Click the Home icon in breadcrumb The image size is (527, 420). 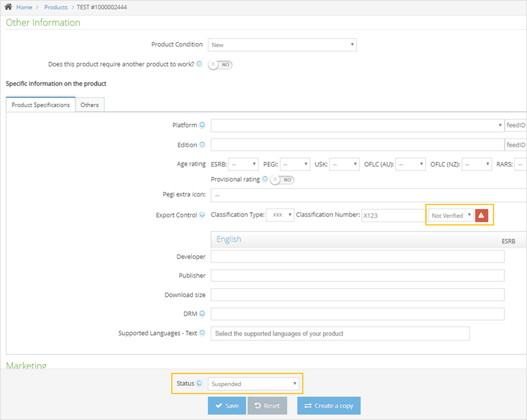(9, 7)
